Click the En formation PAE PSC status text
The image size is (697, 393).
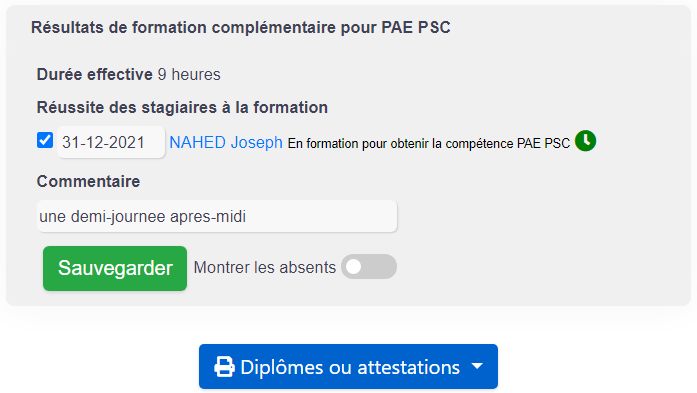pos(429,144)
